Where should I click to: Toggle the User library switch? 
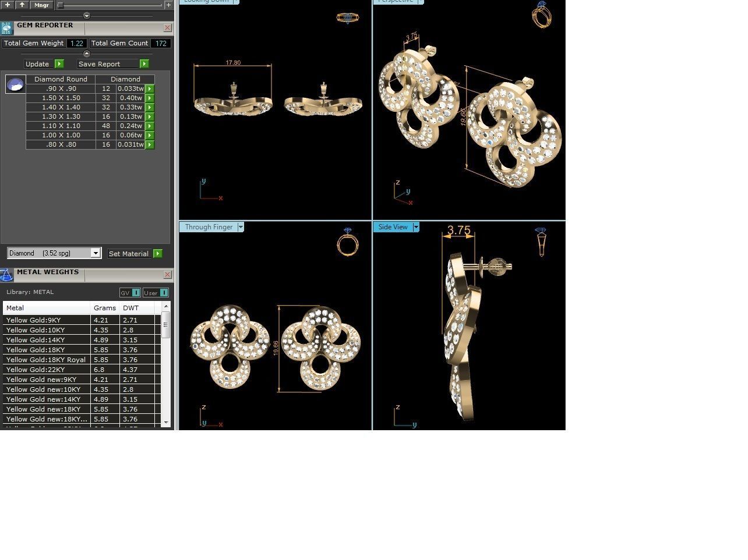156,293
